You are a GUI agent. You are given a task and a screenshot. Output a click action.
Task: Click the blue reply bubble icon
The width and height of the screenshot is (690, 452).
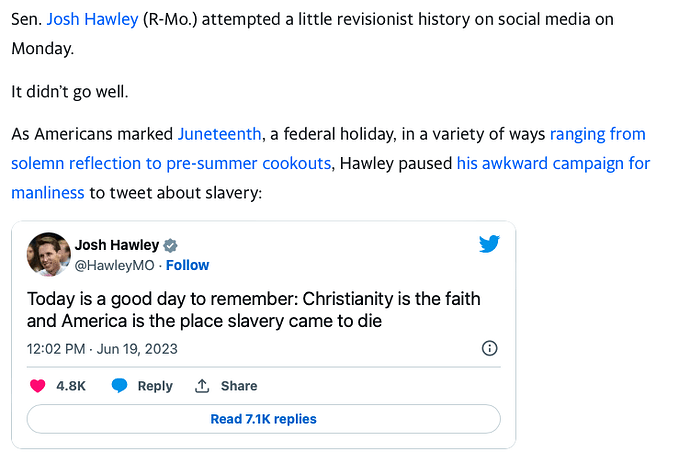pyautogui.click(x=119, y=386)
